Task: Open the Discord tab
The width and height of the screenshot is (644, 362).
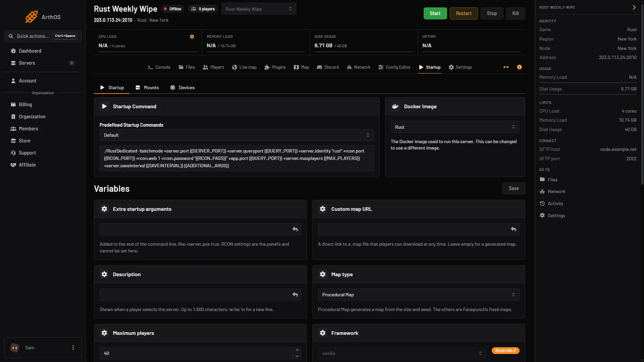Action: point(328,67)
